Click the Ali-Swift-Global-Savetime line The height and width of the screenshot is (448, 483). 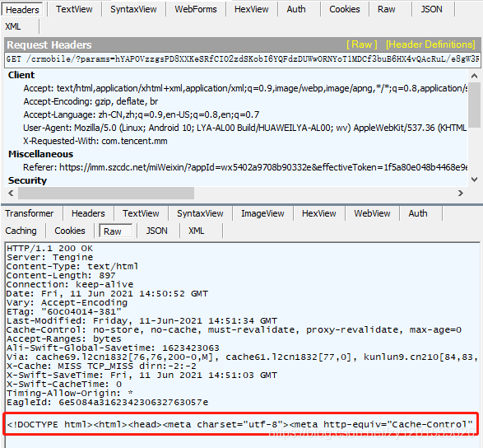(113, 348)
